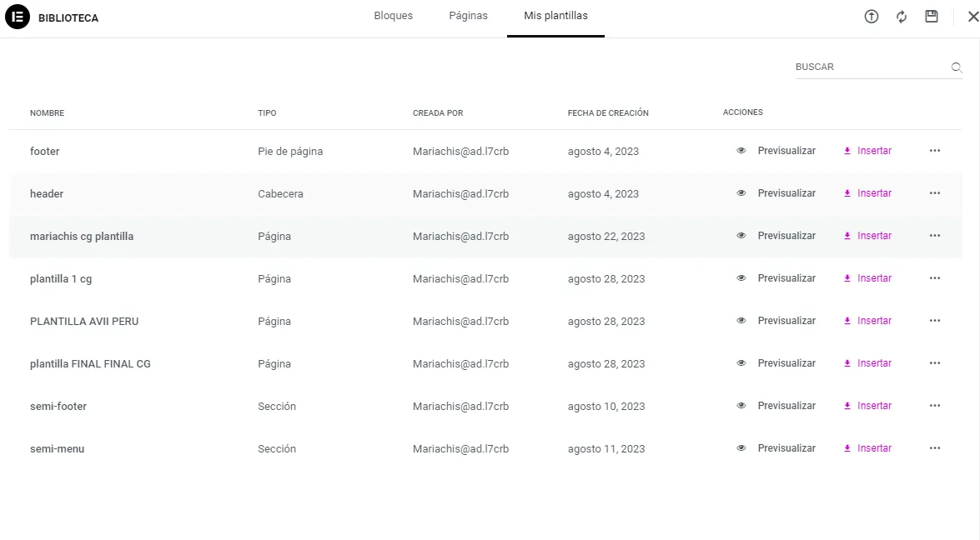Switch to the Bloques tab
This screenshot has height=540, width=980.
pos(393,16)
